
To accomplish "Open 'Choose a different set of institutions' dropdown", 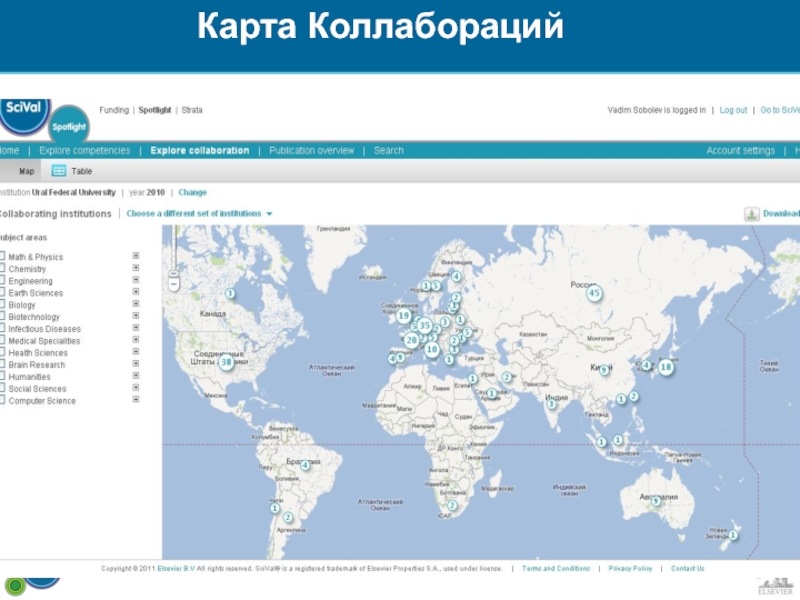I will point(199,214).
